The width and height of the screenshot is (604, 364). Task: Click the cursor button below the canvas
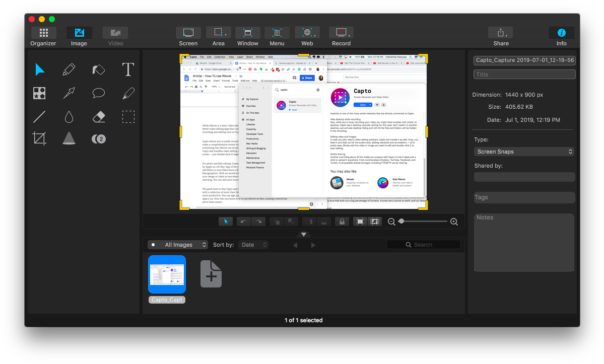226,222
